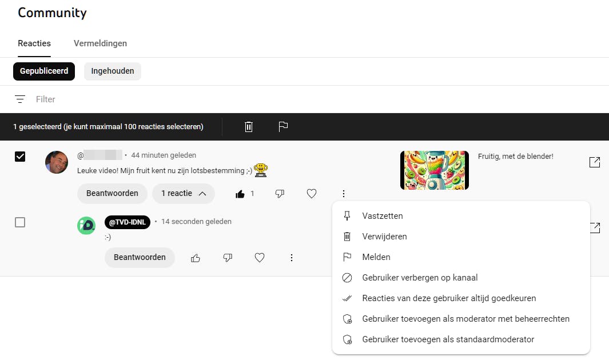Switch to the Vermeldingen tab
Screen dimensions: 609x364
(x=100, y=43)
